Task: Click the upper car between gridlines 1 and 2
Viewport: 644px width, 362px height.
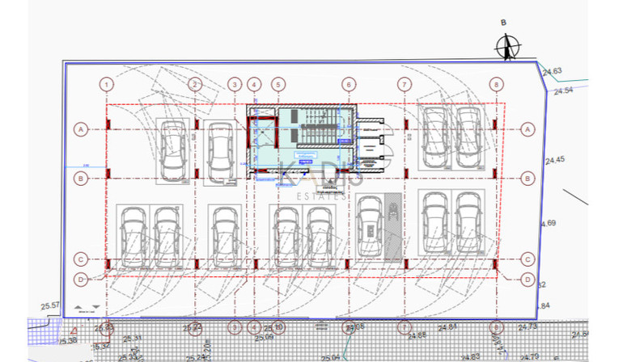Action: (172, 151)
